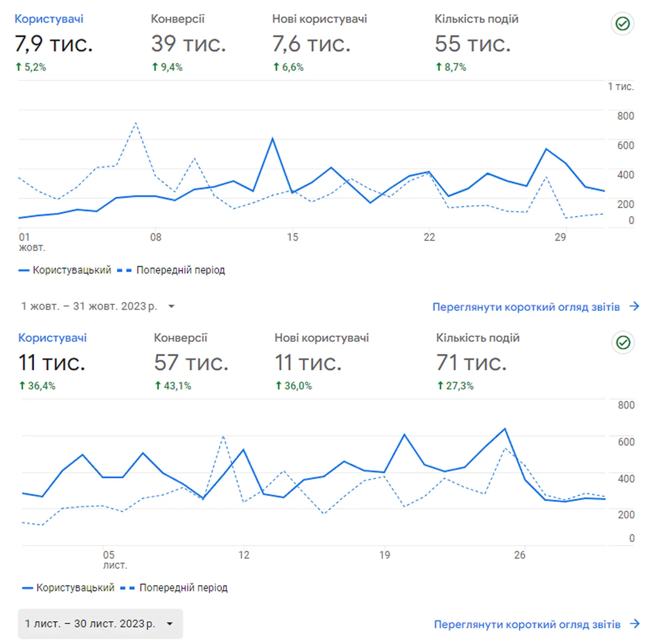The height and width of the screenshot is (644, 652).
Task: Open 'Переглянути короткий огляд звітів' link in the October card
Action: click(526, 307)
